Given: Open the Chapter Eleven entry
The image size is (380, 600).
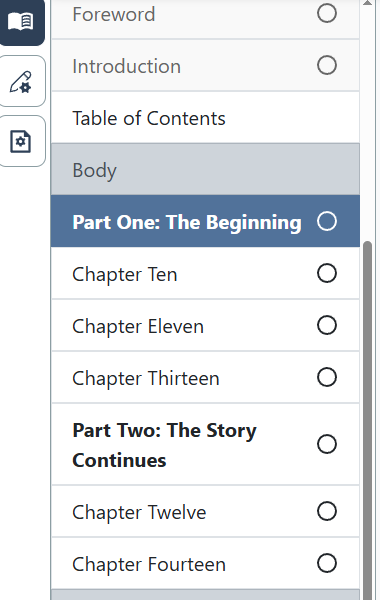Looking at the screenshot, I should (x=205, y=326).
